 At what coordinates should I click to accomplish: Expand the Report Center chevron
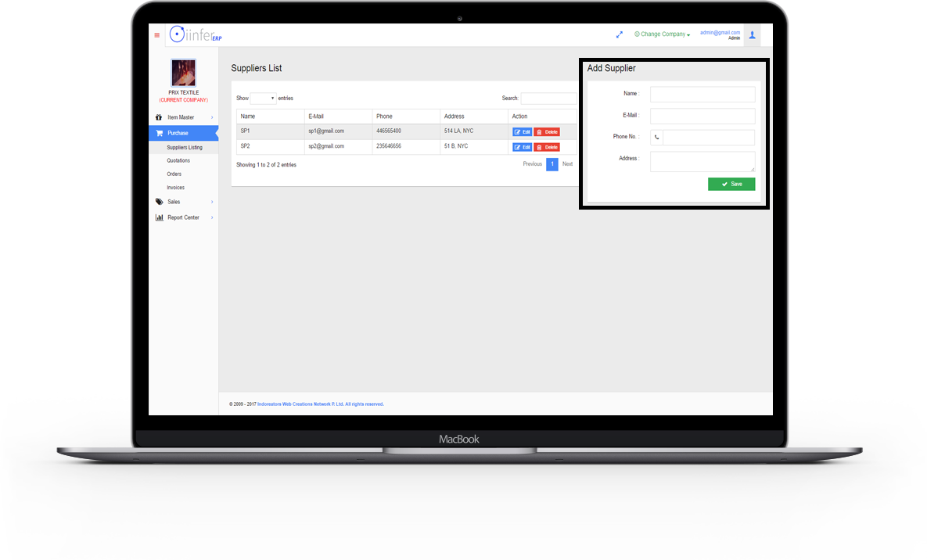212,217
